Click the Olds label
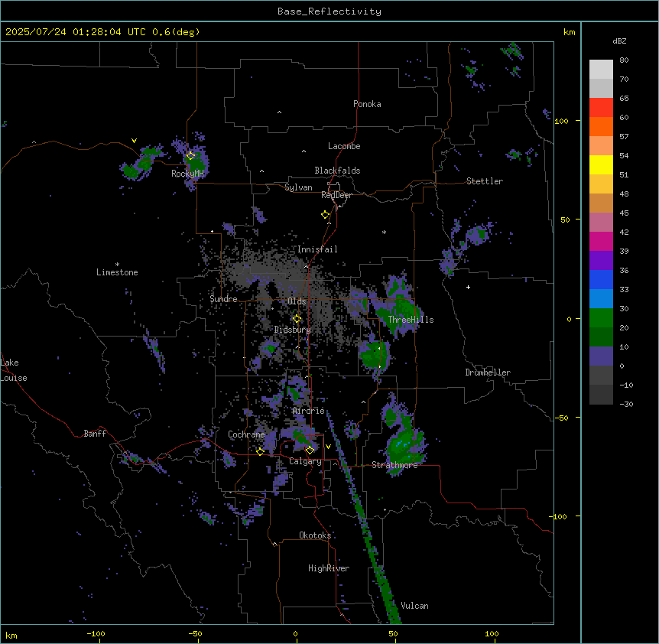This screenshot has width=659, height=644. [297, 301]
